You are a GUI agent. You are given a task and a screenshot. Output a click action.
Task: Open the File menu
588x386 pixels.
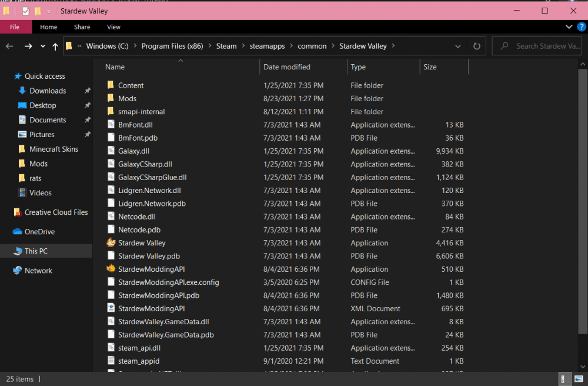[x=15, y=27]
